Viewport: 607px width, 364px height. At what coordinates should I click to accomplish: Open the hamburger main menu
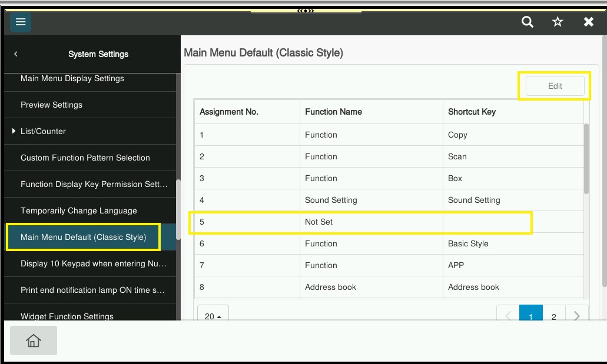21,22
